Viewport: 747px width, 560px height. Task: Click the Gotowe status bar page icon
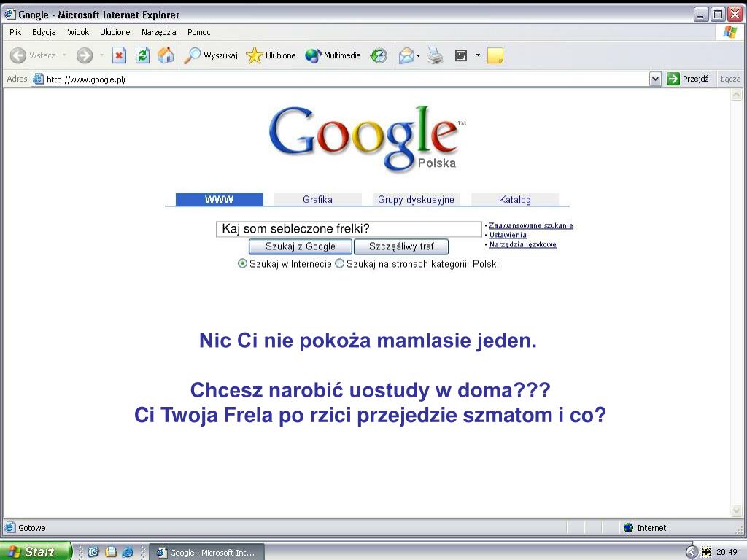[9, 527]
